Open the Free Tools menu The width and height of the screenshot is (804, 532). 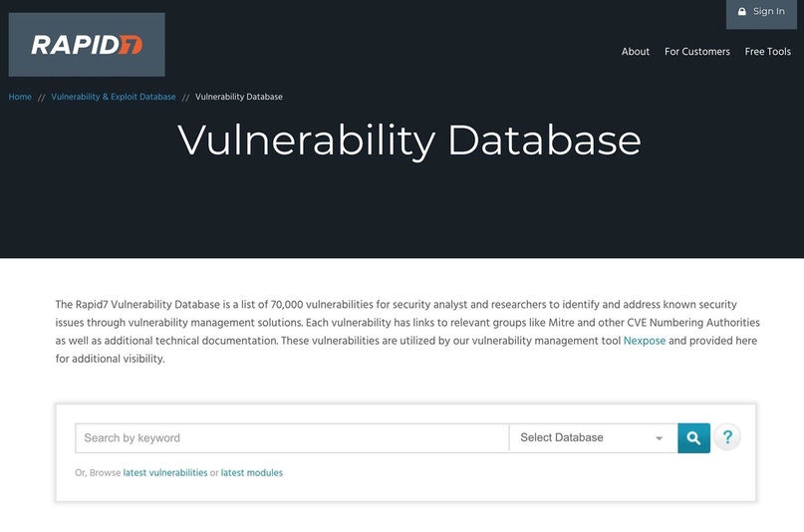[767, 52]
